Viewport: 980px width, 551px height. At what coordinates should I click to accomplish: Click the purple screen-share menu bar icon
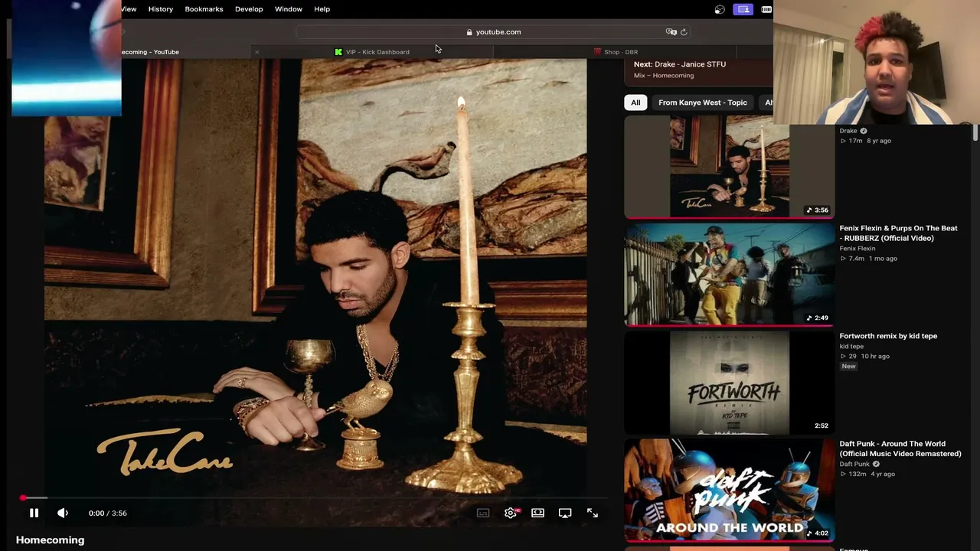pos(743,9)
